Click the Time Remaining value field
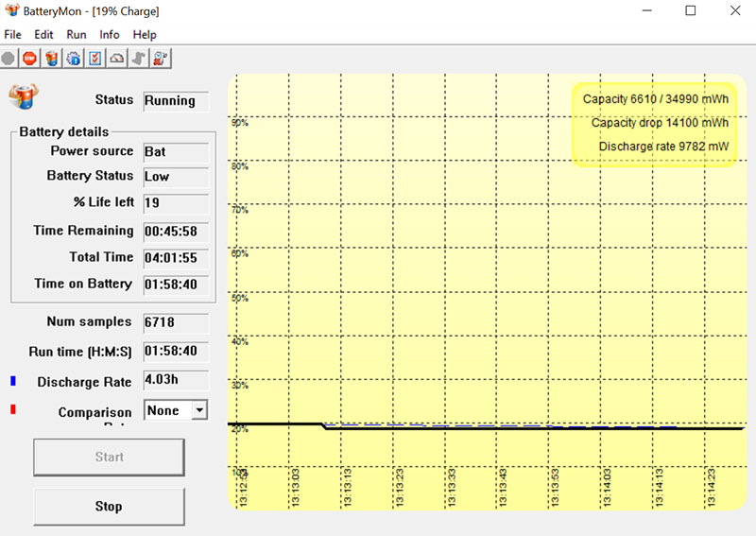 pos(176,231)
